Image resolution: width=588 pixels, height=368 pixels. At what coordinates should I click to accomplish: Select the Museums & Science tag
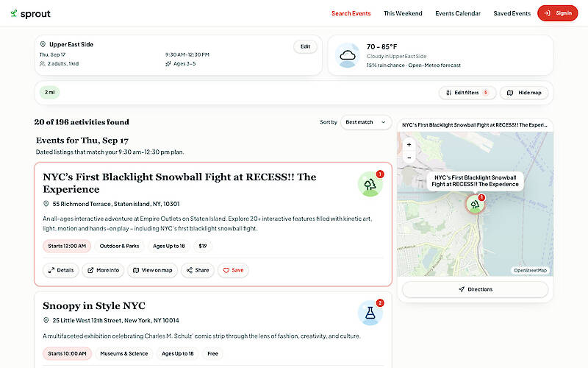[x=123, y=353]
